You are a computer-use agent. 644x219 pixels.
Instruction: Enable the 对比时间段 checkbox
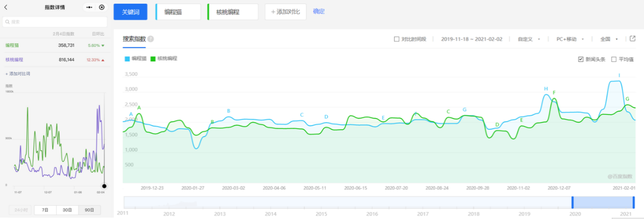click(396, 39)
